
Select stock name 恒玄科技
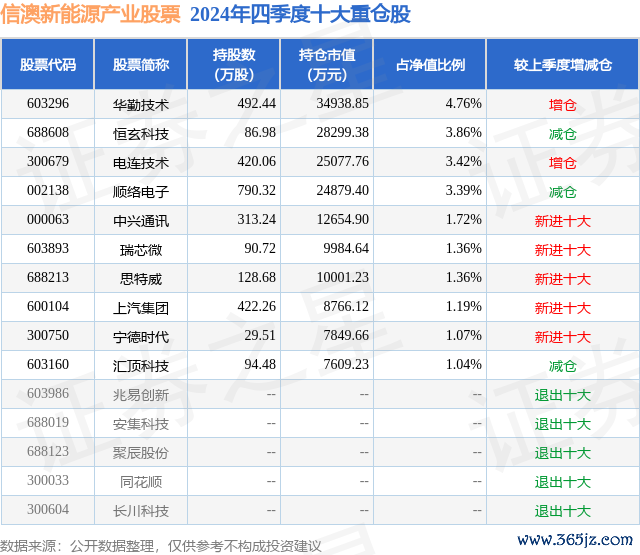141,134
